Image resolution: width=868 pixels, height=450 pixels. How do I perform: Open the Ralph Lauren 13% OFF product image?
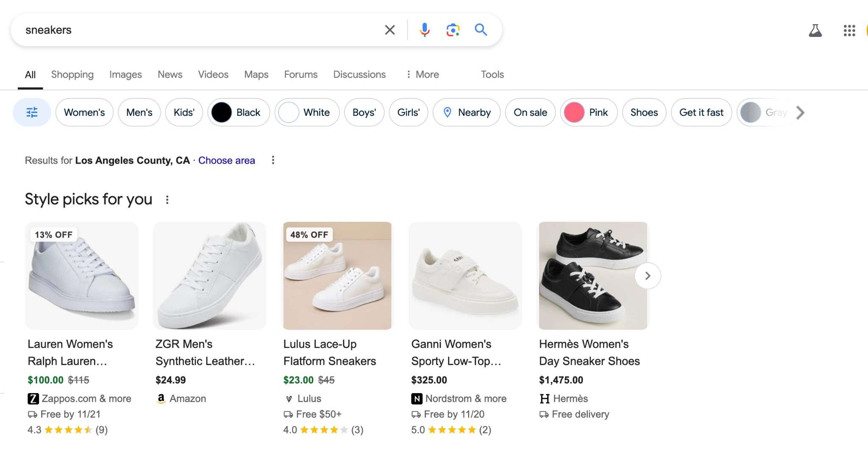click(x=82, y=276)
